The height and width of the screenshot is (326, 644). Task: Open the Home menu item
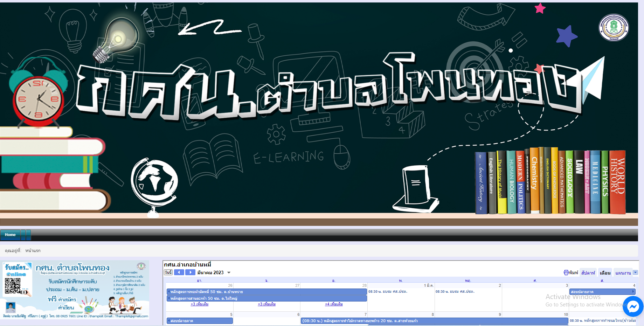(10, 235)
